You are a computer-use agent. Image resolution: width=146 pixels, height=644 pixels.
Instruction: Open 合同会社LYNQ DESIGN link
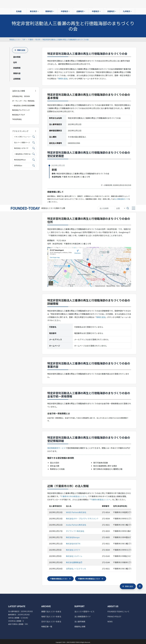click(x=21, y=96)
